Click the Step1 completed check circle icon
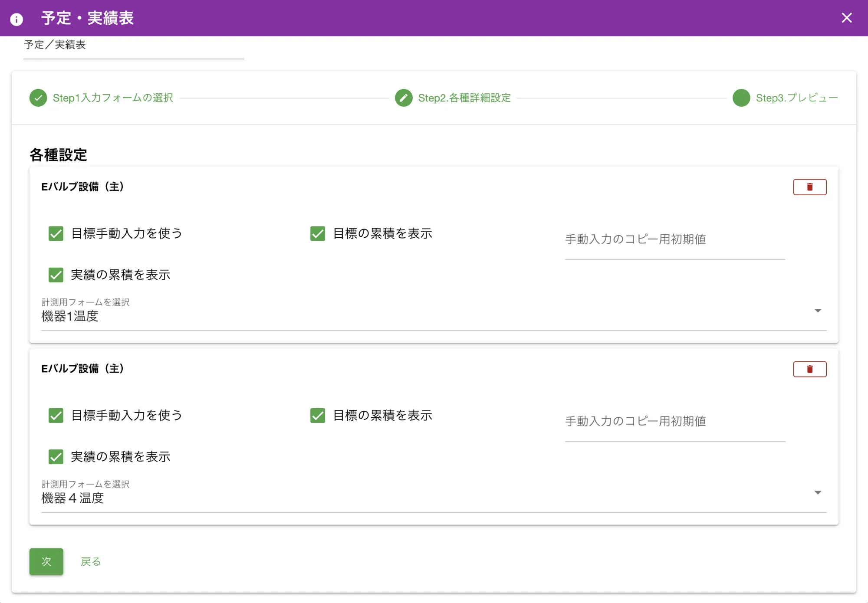Screen dimensions: 868x603 [38, 98]
